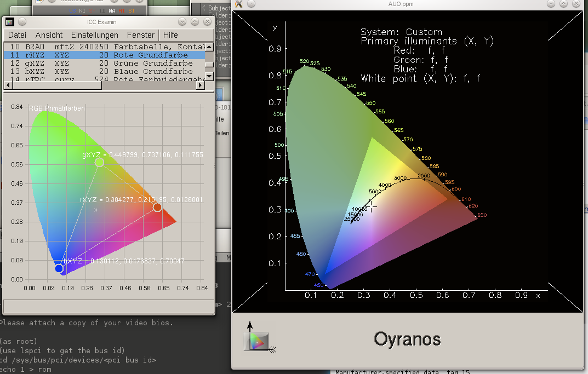This screenshot has height=374, width=588.
Task: Click the red rXYZ primary point
Action: (x=157, y=207)
